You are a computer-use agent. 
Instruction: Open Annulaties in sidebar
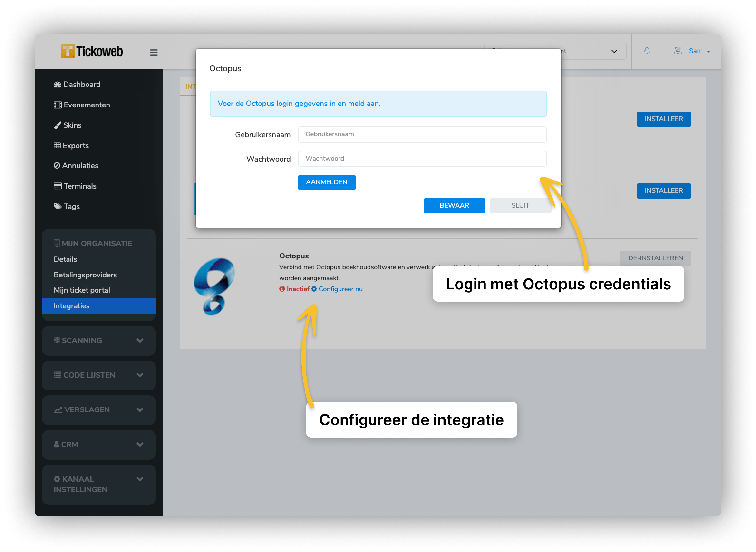pos(76,166)
